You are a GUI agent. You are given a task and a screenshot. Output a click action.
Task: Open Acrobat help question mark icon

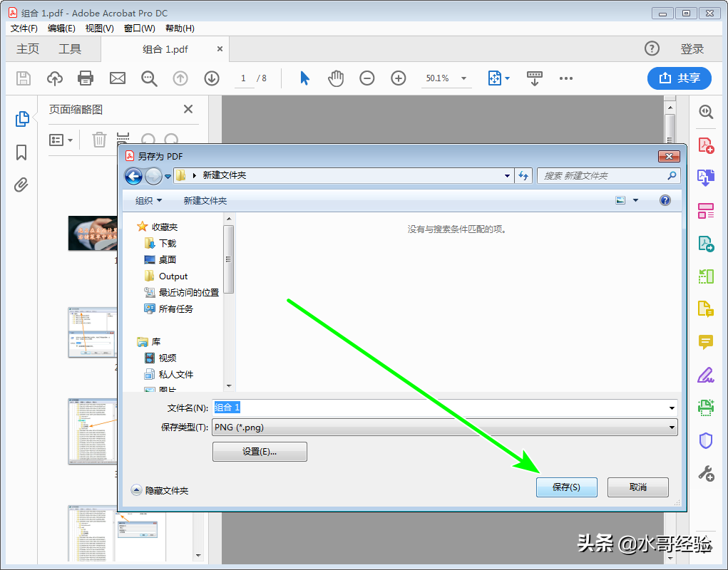click(x=652, y=48)
